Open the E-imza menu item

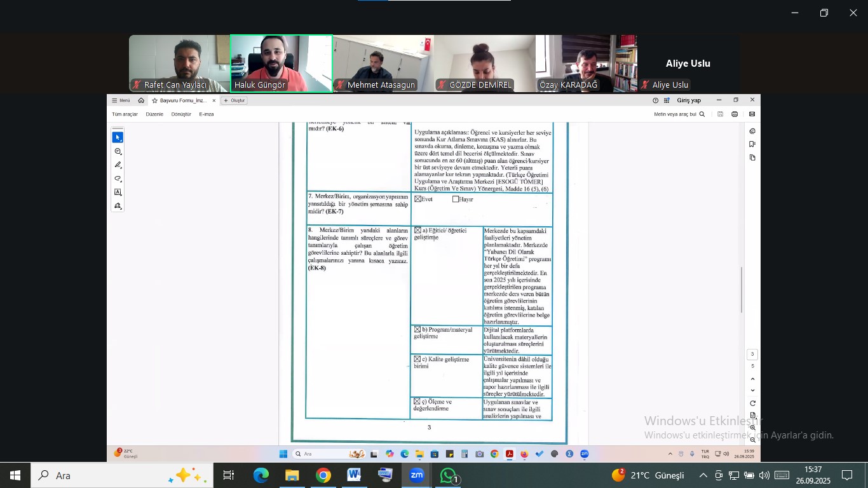206,114
